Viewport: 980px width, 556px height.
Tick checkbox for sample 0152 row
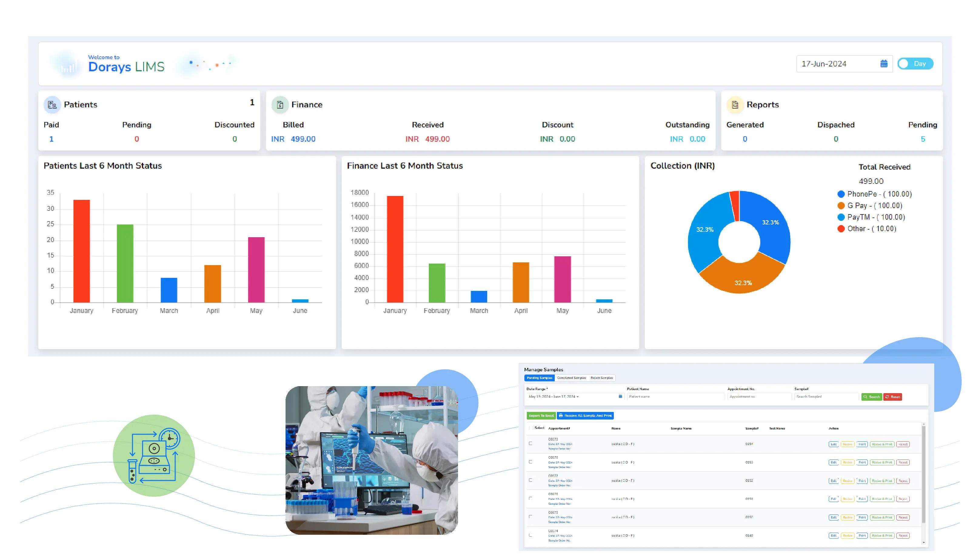(530, 480)
